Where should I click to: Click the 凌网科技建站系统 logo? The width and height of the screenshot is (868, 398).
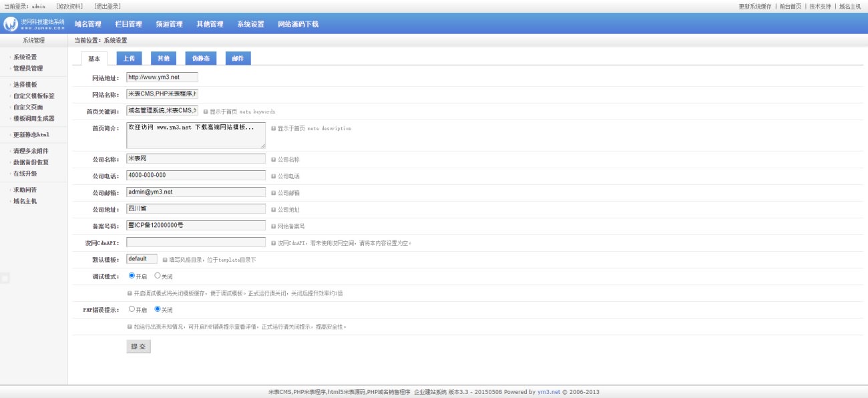coord(34,24)
